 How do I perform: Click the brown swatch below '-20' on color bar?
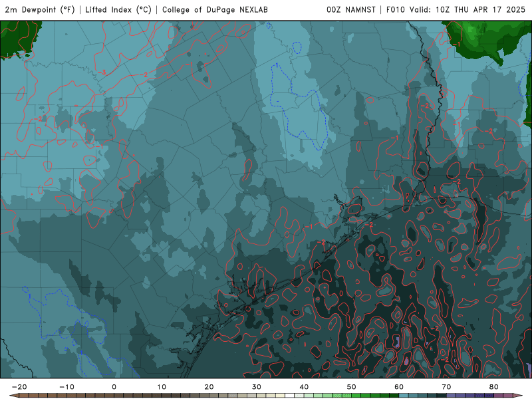point(24,396)
